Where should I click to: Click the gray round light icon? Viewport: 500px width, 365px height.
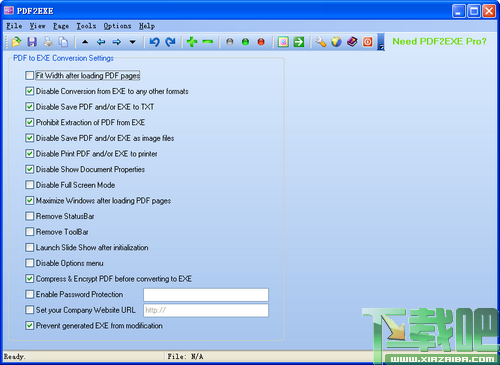click(x=230, y=42)
